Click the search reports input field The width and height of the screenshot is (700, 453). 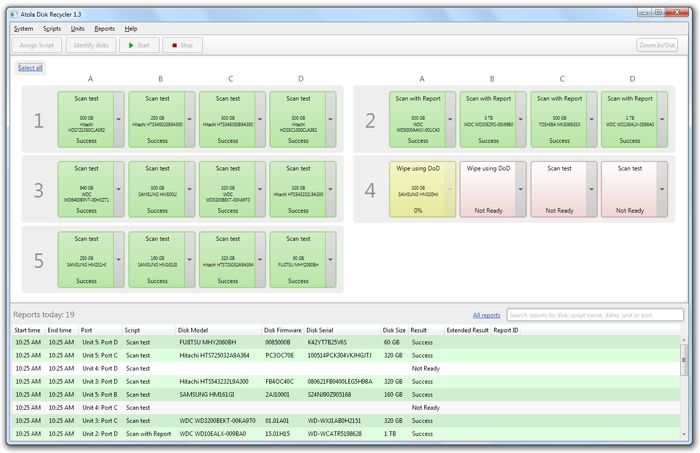(596, 315)
